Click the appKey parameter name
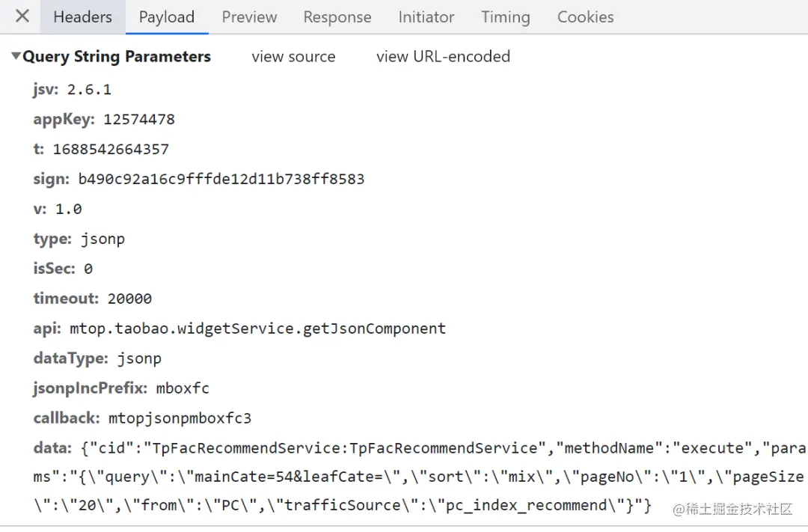808x532 pixels. tap(64, 120)
